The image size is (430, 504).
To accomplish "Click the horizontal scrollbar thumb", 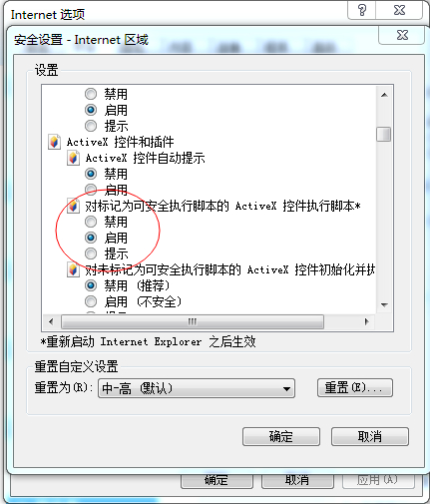I will [193, 321].
